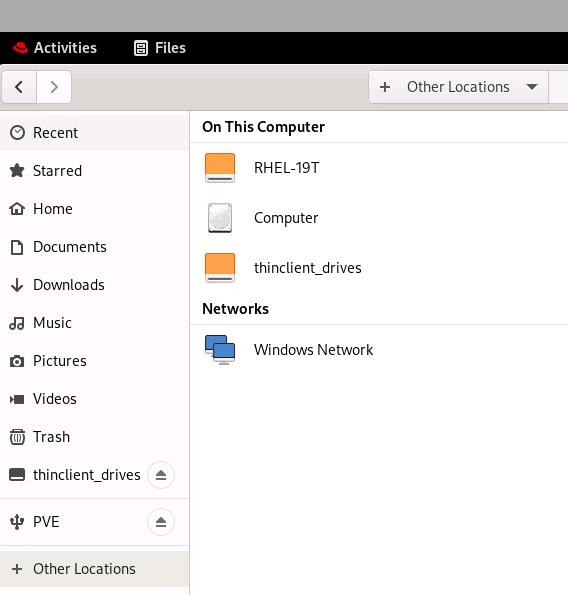Open the Videos folder in the sidebar
This screenshot has width=568, height=595.
[x=94, y=399]
